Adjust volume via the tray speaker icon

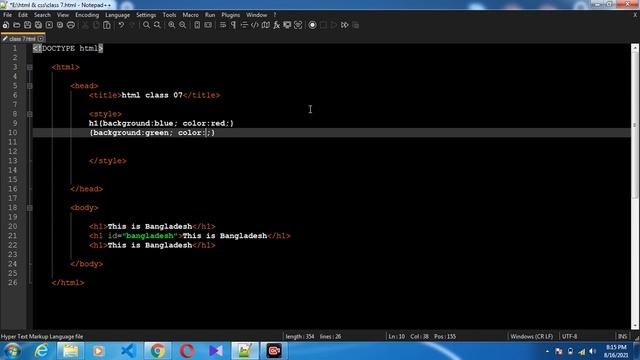coord(593,351)
